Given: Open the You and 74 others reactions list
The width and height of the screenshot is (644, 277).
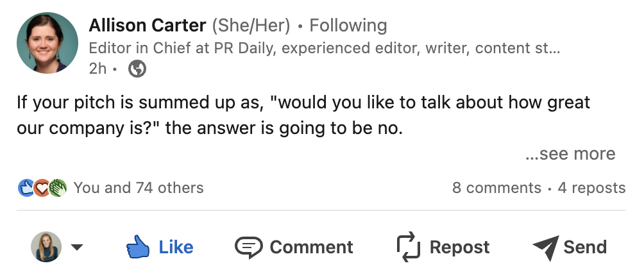Looking at the screenshot, I should click(139, 188).
